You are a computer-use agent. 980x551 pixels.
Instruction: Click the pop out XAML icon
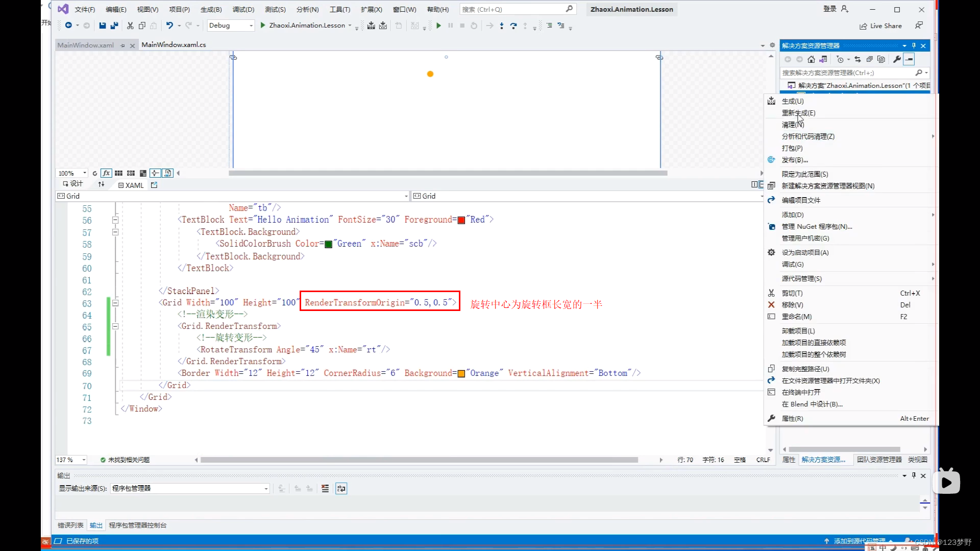154,185
